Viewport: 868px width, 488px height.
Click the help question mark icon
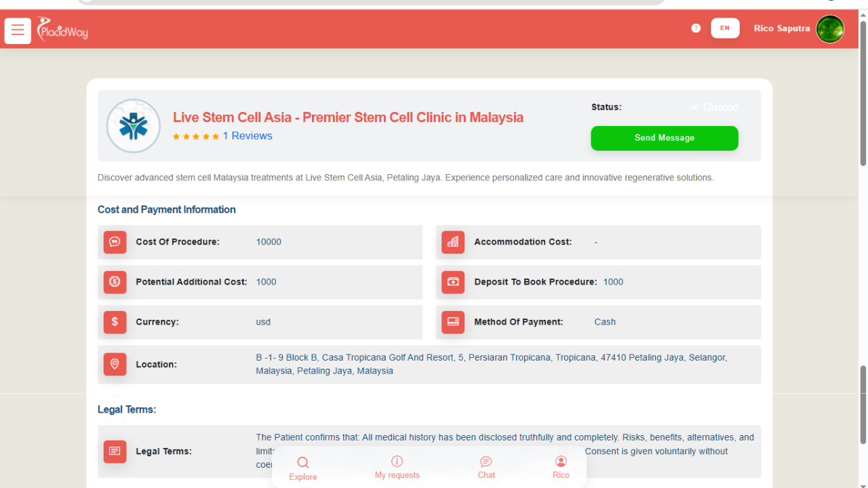696,28
